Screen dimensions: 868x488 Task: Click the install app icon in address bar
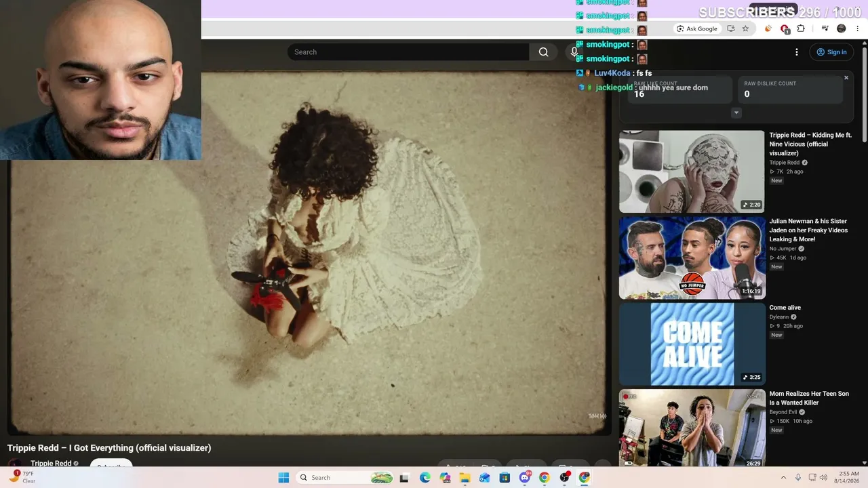coord(730,28)
